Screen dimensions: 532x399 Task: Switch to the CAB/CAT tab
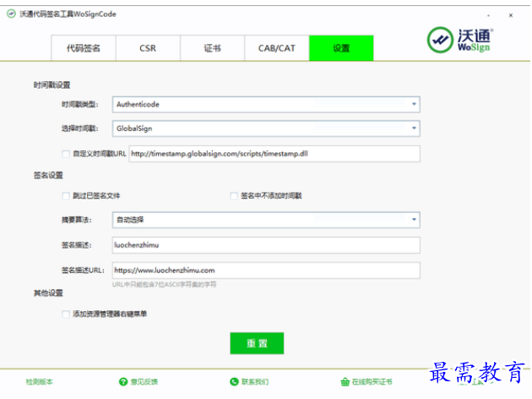coord(277,48)
